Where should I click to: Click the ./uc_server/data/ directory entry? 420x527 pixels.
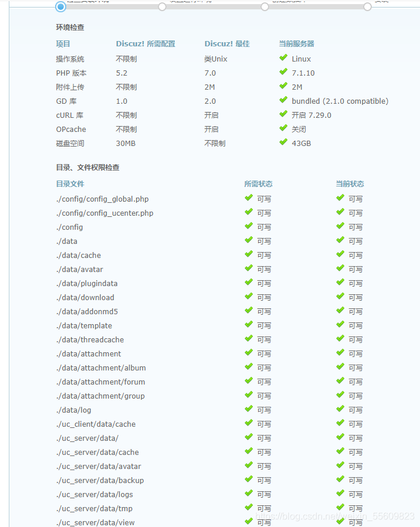[87, 438]
